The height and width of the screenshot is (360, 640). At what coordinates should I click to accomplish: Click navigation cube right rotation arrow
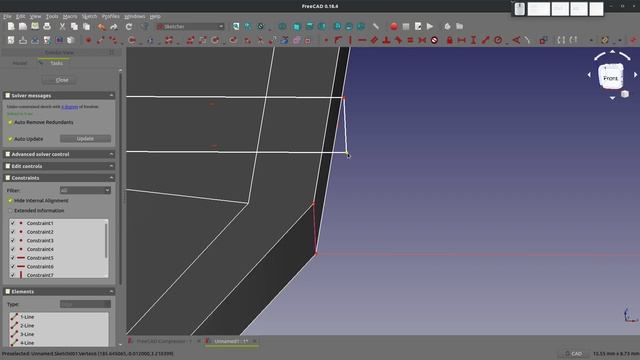(x=636, y=75)
